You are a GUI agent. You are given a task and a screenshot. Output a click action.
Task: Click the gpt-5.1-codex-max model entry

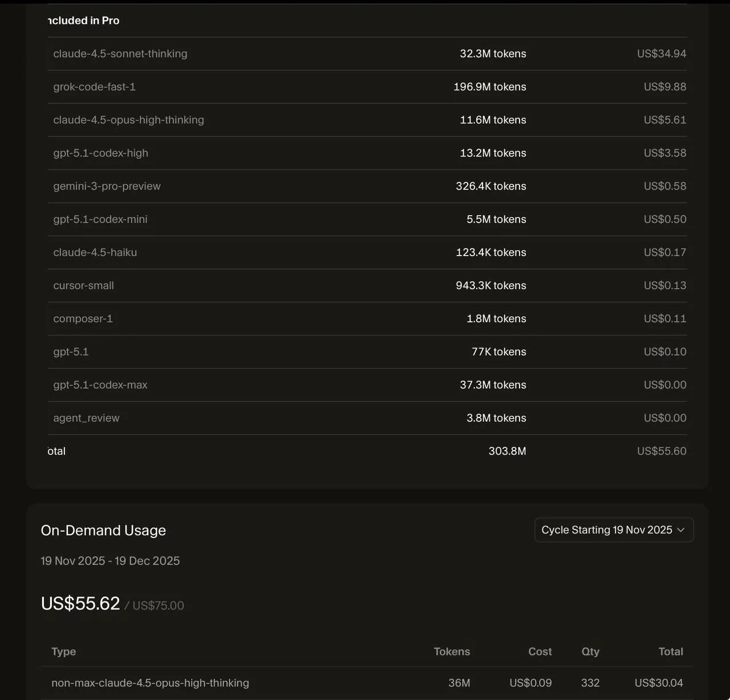tap(100, 385)
